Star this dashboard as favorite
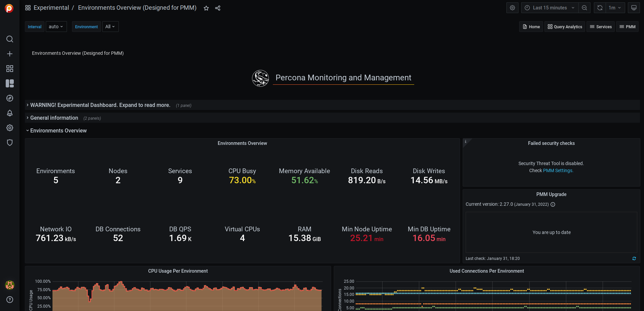The height and width of the screenshot is (311, 644). [x=206, y=8]
